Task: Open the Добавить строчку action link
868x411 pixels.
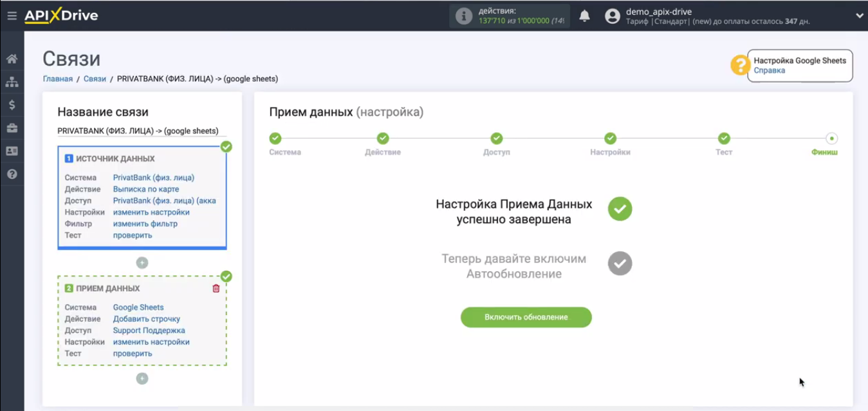Action: [147, 320]
